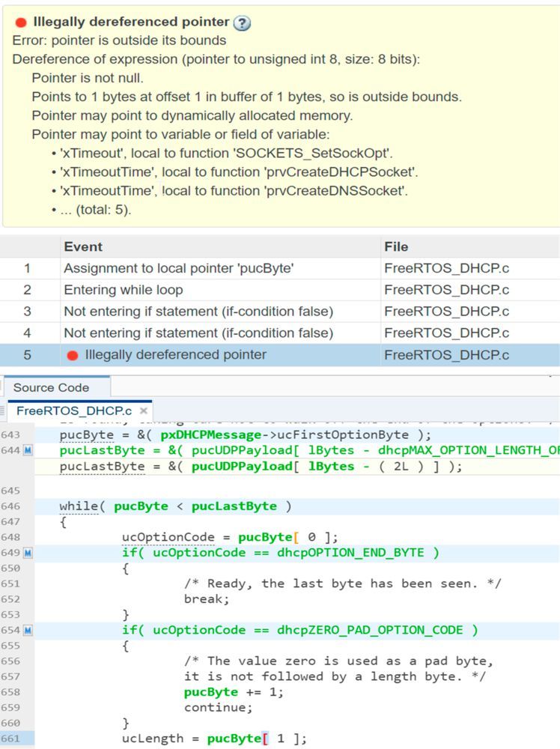The height and width of the screenshot is (749, 560).
Task: Click the red defect icon beside the result title
Action: click(21, 22)
